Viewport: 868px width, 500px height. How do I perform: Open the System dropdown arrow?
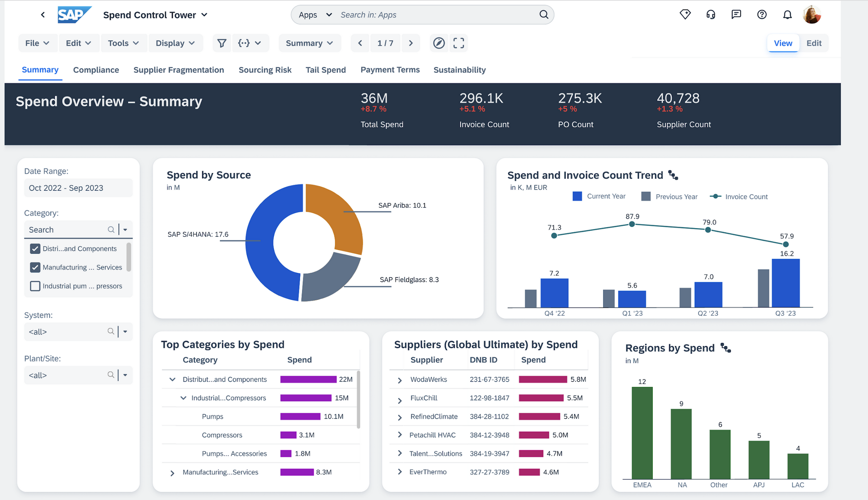coord(125,332)
